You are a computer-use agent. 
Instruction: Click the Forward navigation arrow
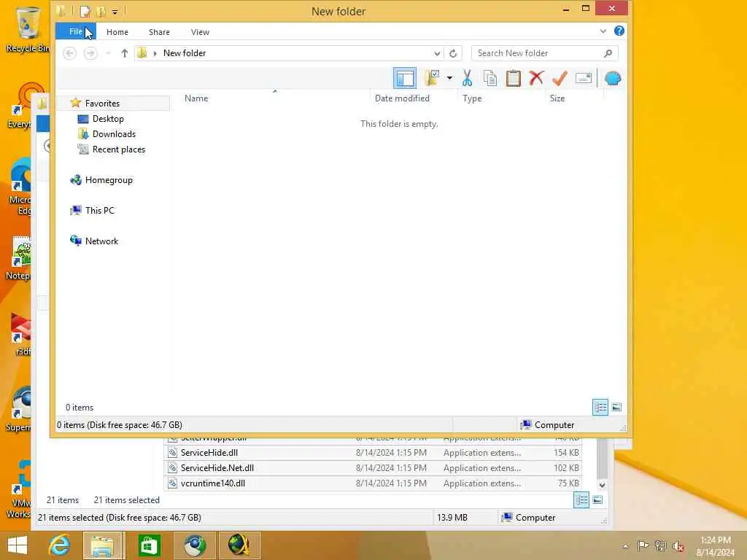[x=90, y=52]
